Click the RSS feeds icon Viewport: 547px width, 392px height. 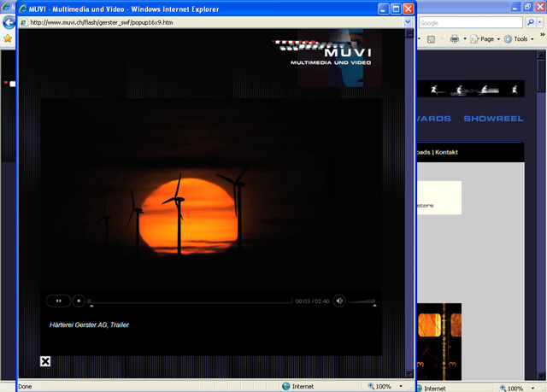point(432,39)
